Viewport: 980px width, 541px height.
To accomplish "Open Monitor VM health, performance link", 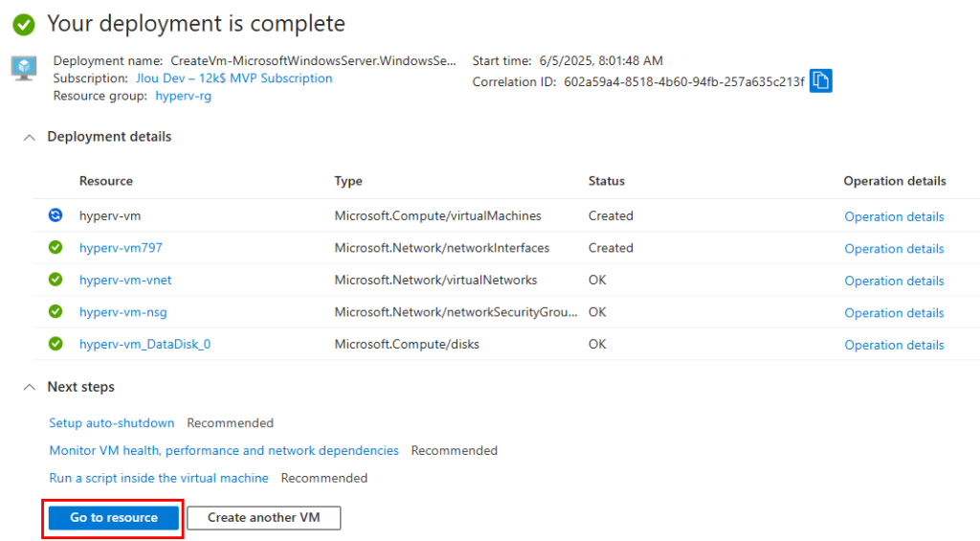I will coord(224,450).
